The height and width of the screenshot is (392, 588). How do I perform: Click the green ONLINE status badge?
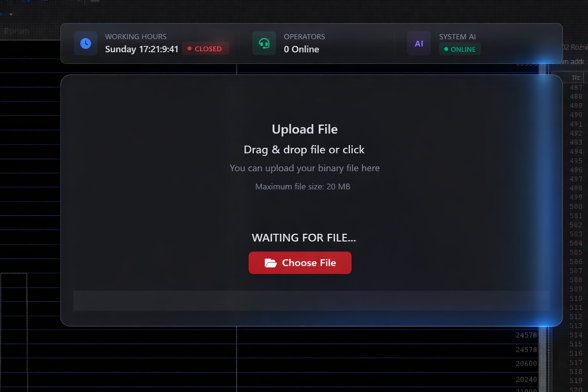pos(460,49)
